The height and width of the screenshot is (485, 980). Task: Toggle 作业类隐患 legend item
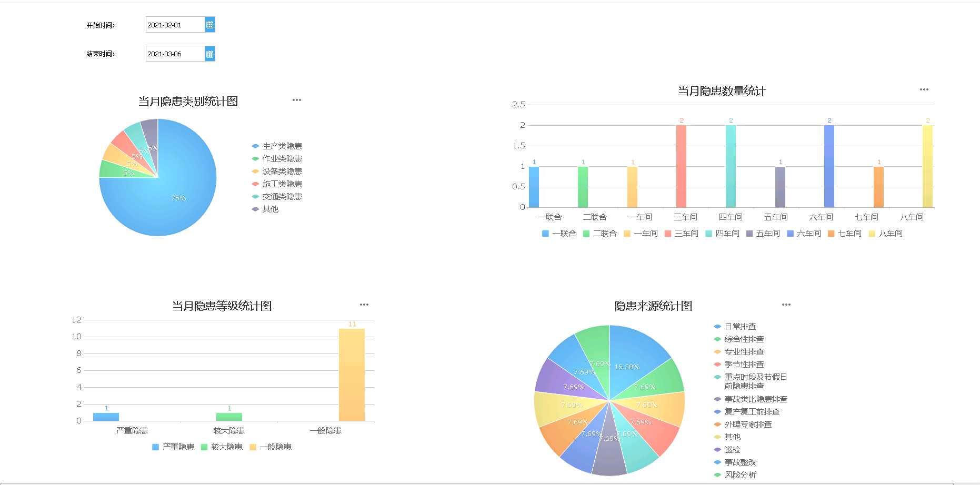pos(277,159)
